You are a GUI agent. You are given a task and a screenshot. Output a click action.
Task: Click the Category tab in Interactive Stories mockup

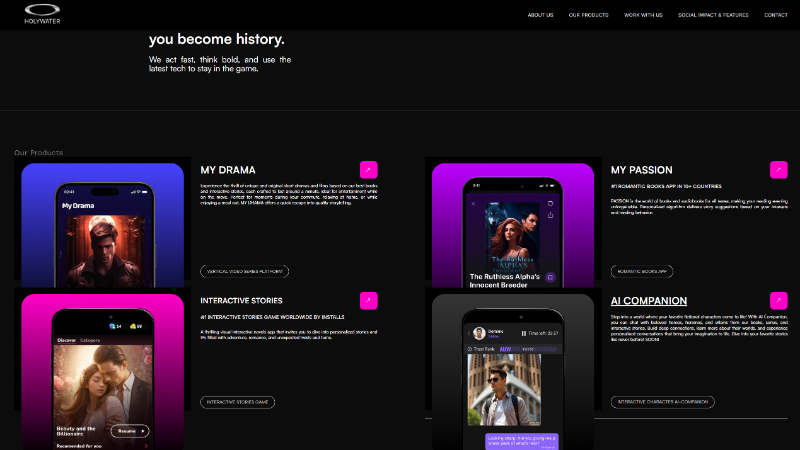[x=90, y=340]
